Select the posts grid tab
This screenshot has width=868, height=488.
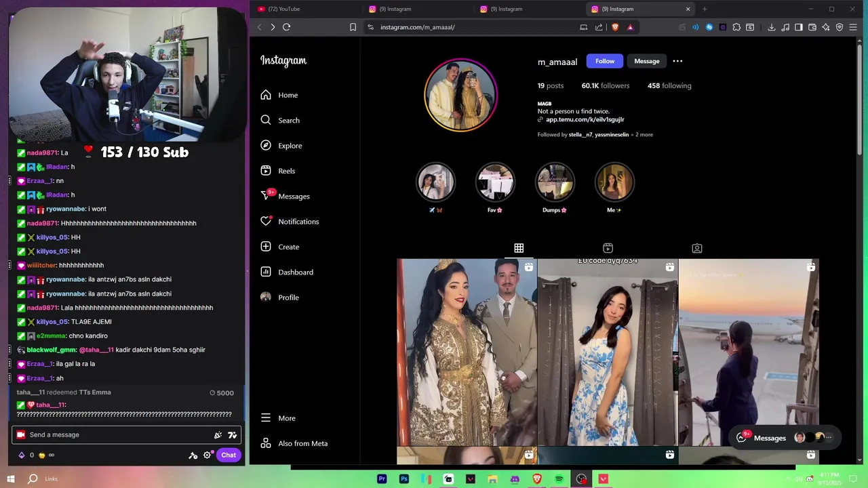(519, 248)
